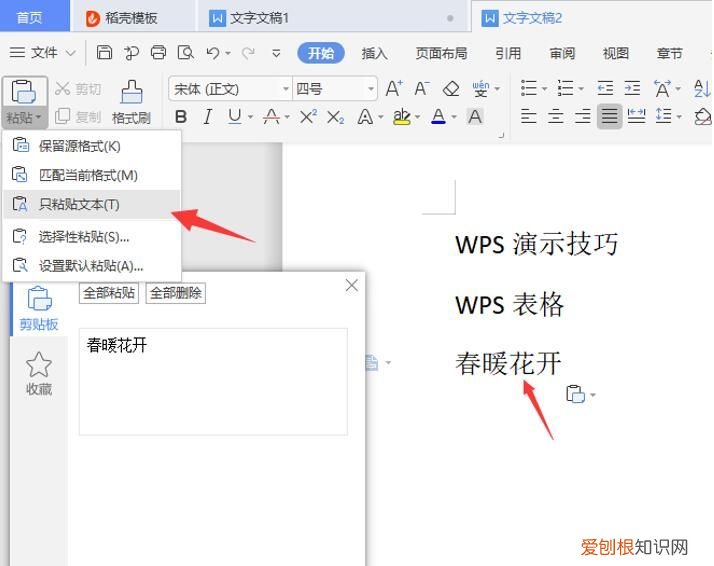Viewport: 714px width, 566px height.
Task: Open line spacing dropdown
Action: click(x=679, y=117)
